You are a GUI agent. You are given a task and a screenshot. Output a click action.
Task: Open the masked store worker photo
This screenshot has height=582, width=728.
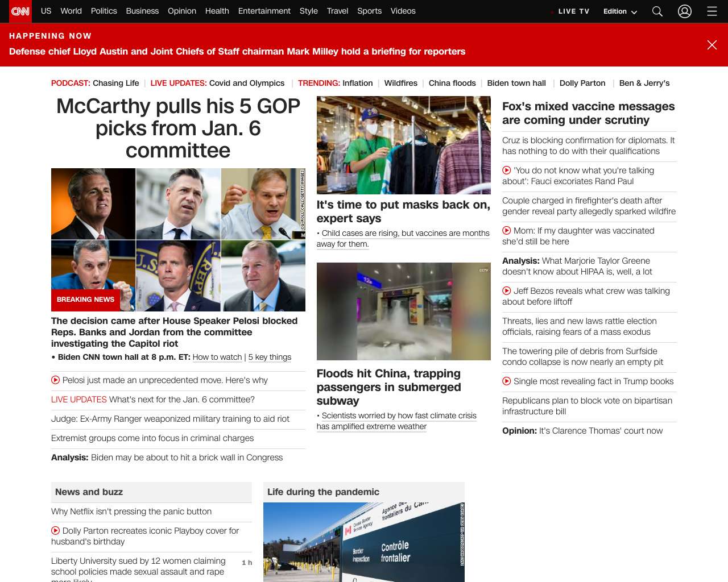pos(404,145)
